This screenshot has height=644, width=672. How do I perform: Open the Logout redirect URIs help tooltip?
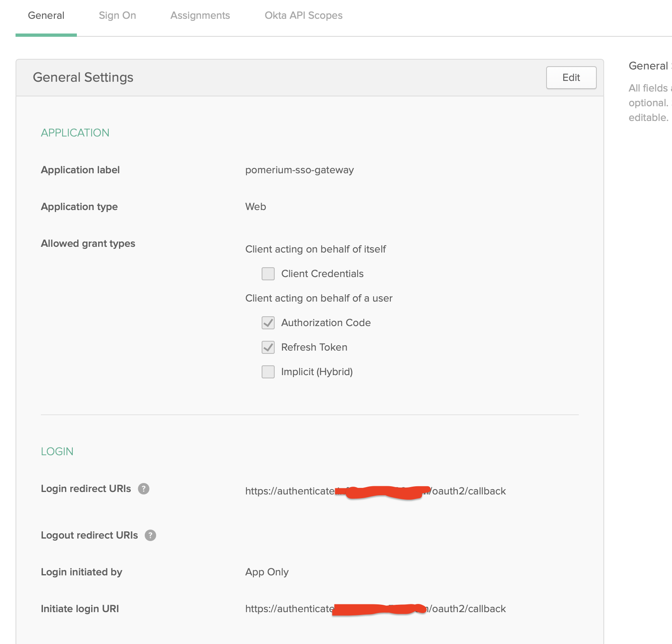click(x=150, y=535)
